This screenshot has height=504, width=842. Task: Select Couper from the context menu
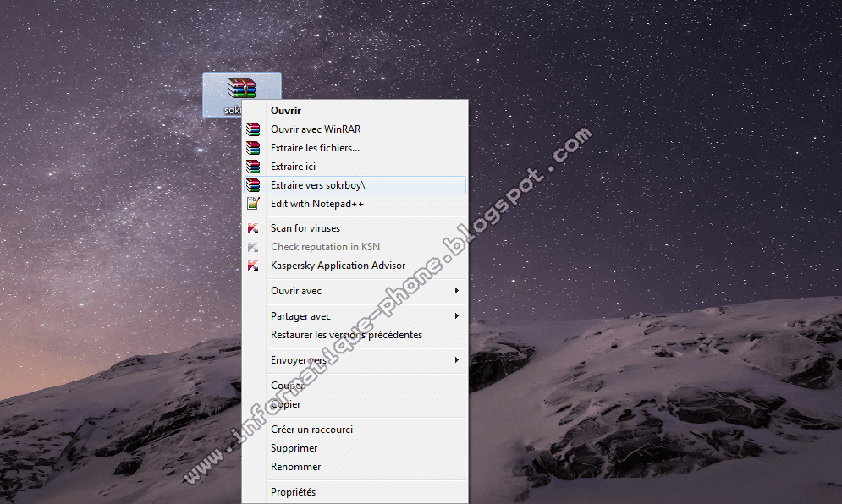click(x=355, y=386)
